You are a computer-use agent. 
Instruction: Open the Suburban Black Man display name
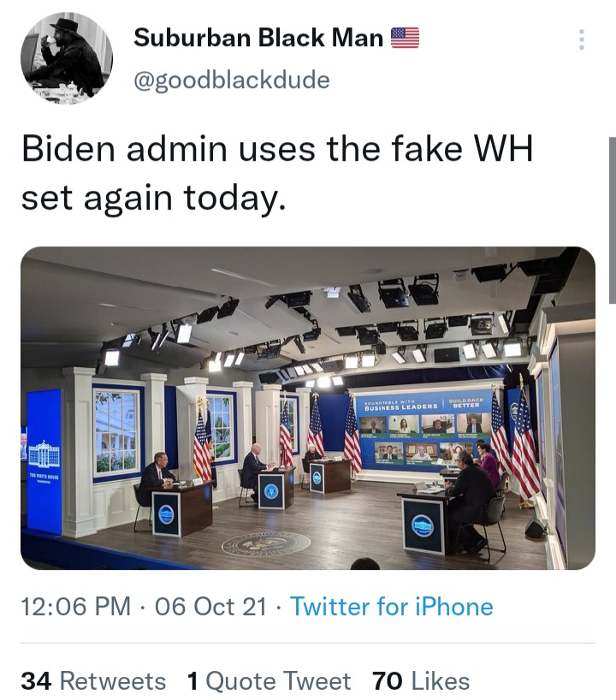pos(258,38)
